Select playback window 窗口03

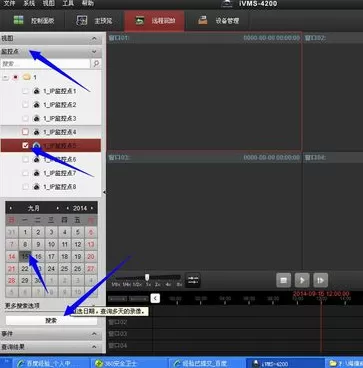204,211
